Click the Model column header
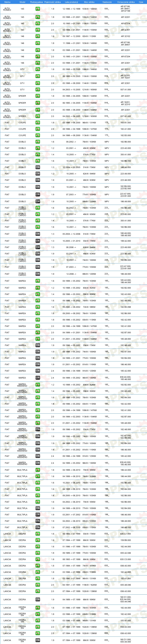Viewport: 147px width, 644px height. coord(23,2)
